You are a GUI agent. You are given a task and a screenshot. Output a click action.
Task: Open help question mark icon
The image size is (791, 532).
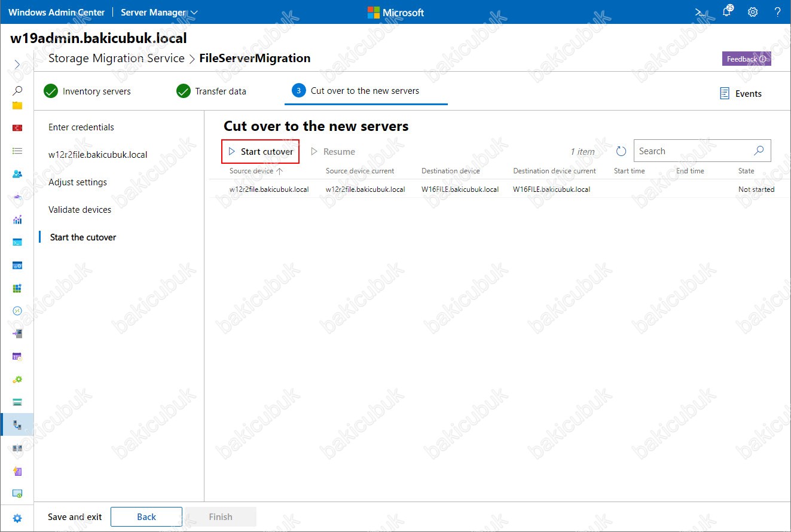[777, 12]
